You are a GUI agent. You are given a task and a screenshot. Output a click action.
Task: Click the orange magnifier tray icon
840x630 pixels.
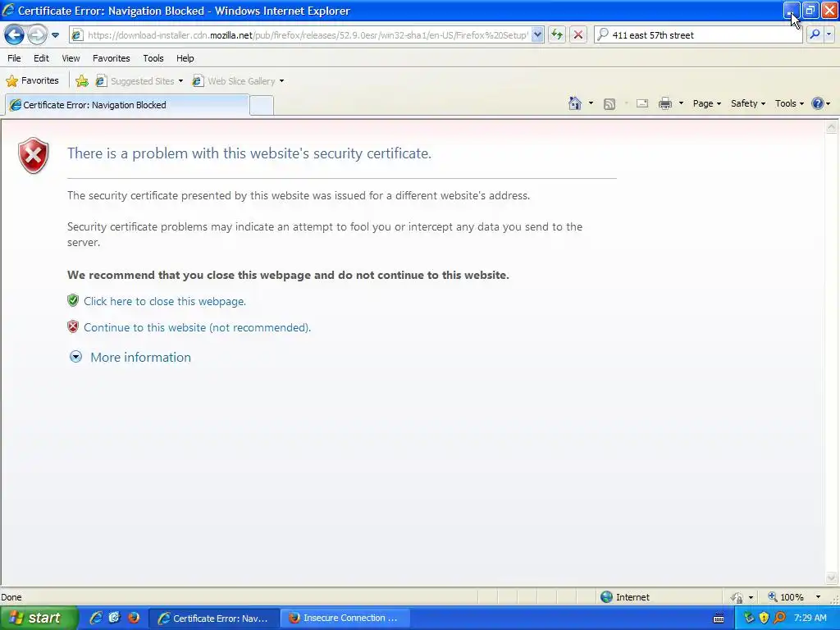click(779, 618)
